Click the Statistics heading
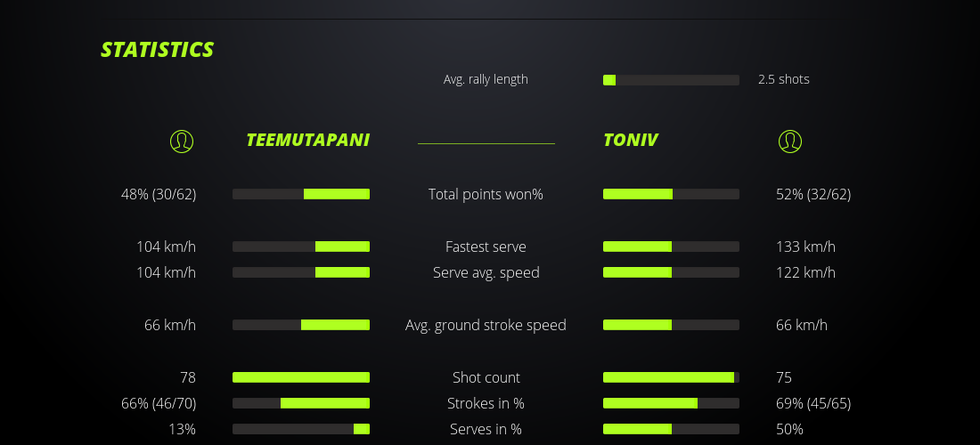 click(x=158, y=50)
